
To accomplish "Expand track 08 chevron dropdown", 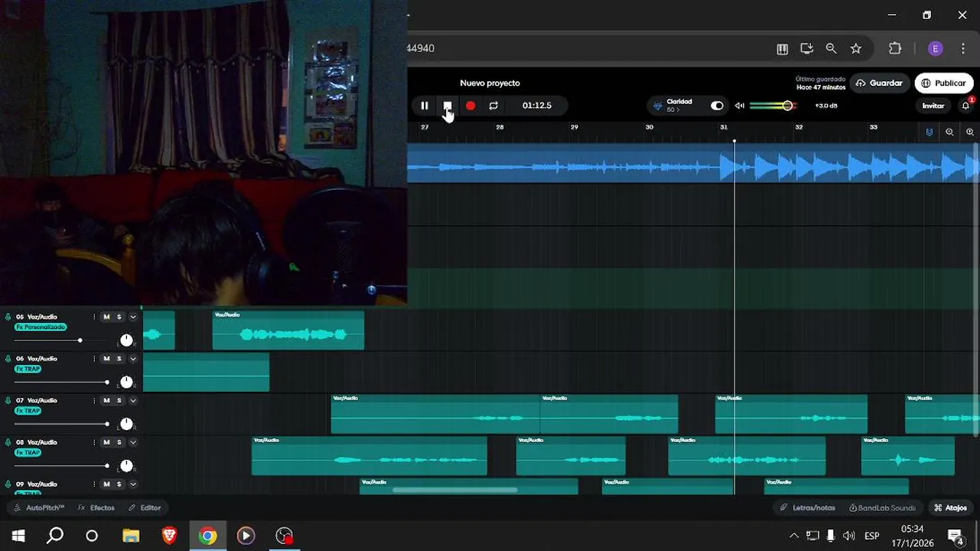I will [x=133, y=442].
